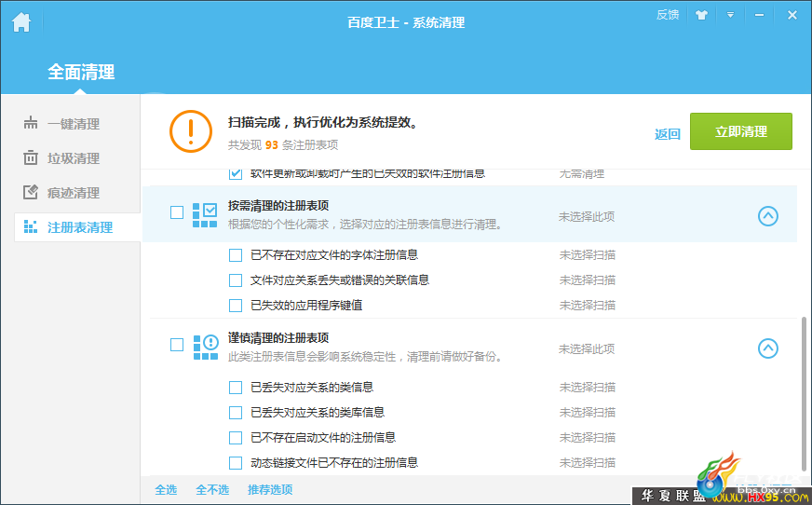The width and height of the screenshot is (812, 505).
Task: Uncheck 软件更新或卸载时产生的已失效 checkbox
Action: [235, 173]
